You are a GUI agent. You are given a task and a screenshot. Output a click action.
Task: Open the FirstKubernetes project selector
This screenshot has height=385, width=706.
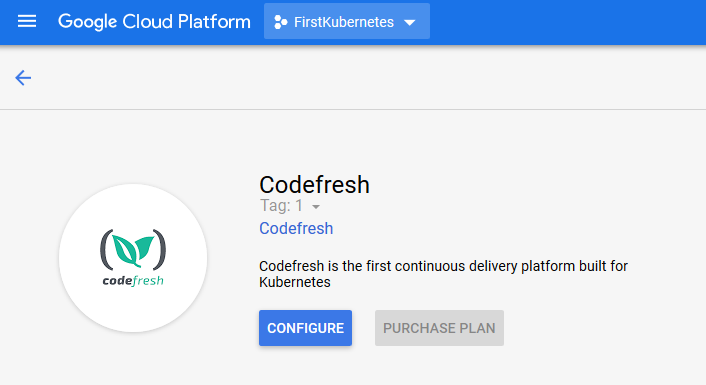click(347, 21)
